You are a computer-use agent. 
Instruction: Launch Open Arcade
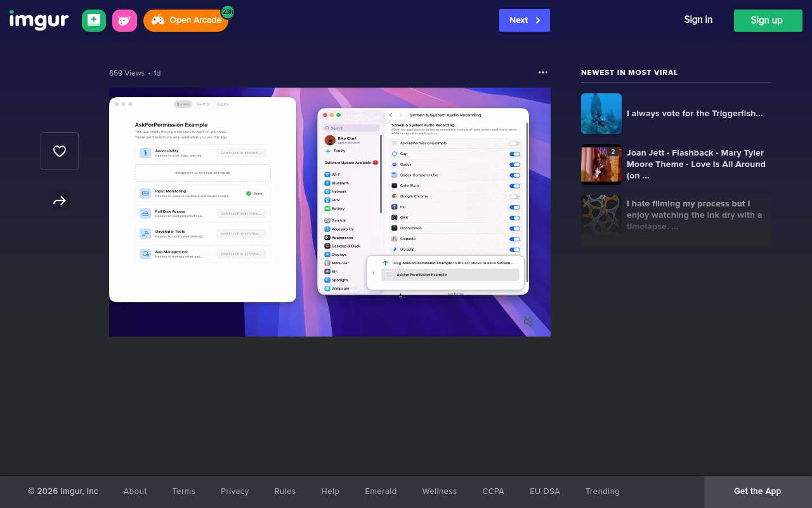coord(186,20)
